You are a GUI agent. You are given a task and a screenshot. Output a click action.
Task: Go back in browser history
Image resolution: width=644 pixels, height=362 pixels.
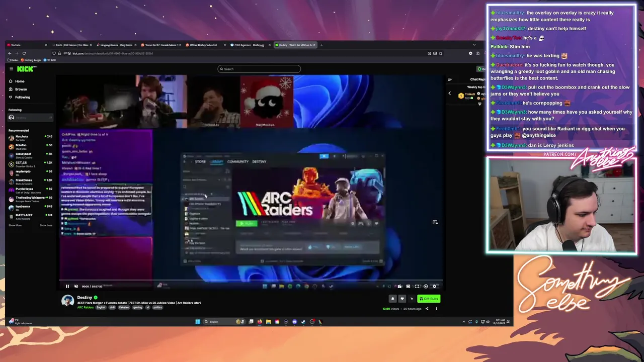[10, 53]
